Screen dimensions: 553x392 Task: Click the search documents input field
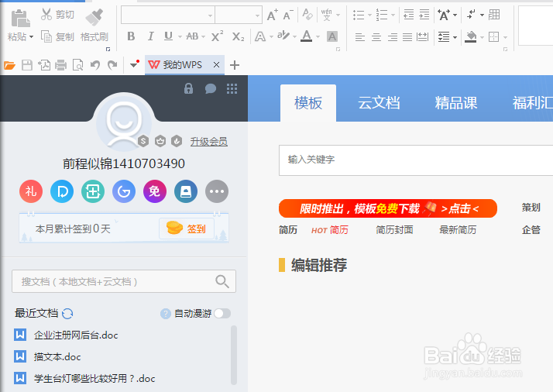coord(124,281)
